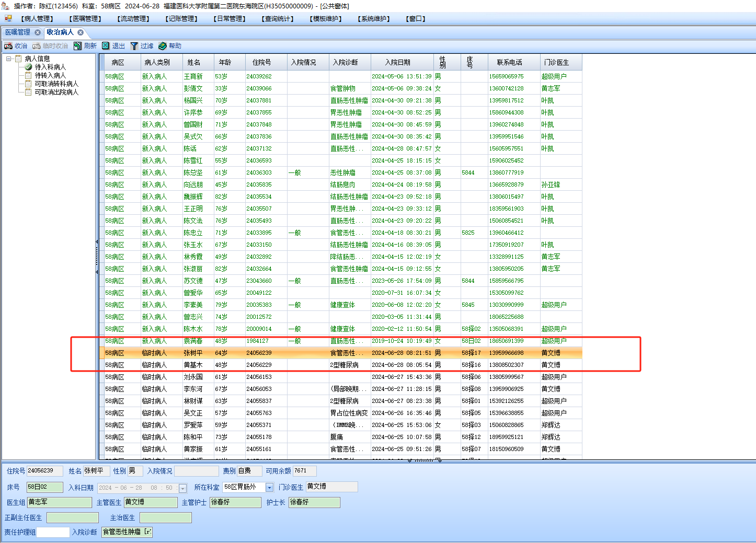Image resolution: width=756 pixels, height=543 pixels.
Task: Click the 责任护理组 input field
Action: point(53,532)
